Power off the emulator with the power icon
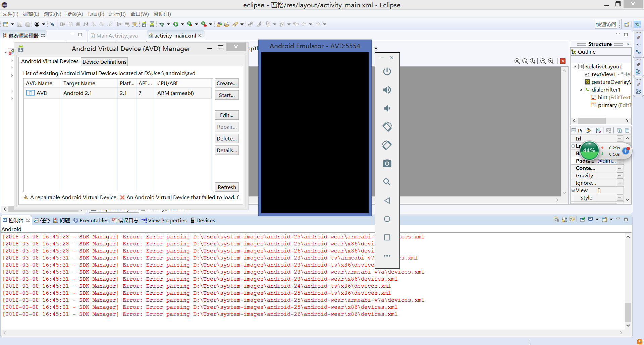644x345 pixels. point(387,71)
